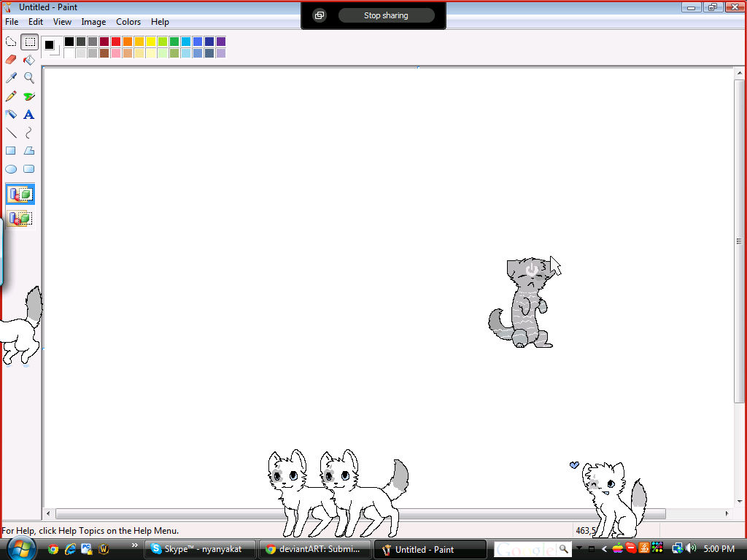This screenshot has width=747, height=560.
Task: Pick the purple color swatch
Action: click(x=220, y=42)
